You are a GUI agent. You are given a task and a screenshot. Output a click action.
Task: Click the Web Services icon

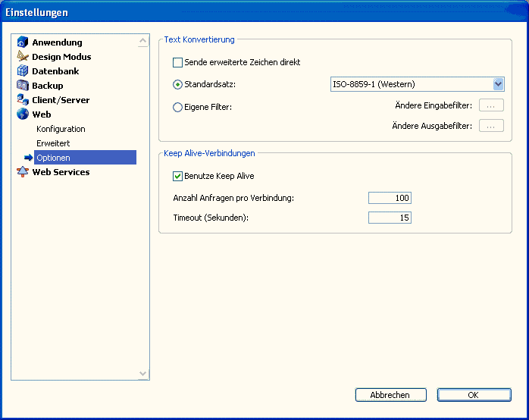point(23,172)
